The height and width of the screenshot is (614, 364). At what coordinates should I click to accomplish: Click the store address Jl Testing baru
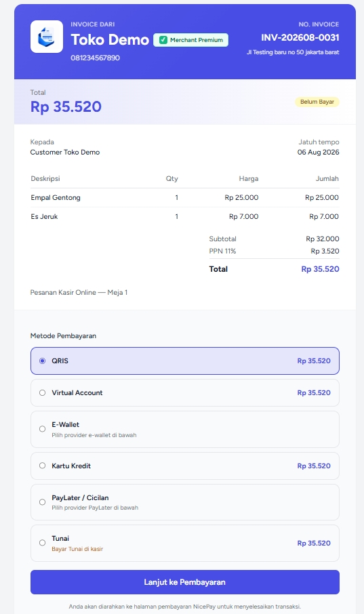[293, 52]
